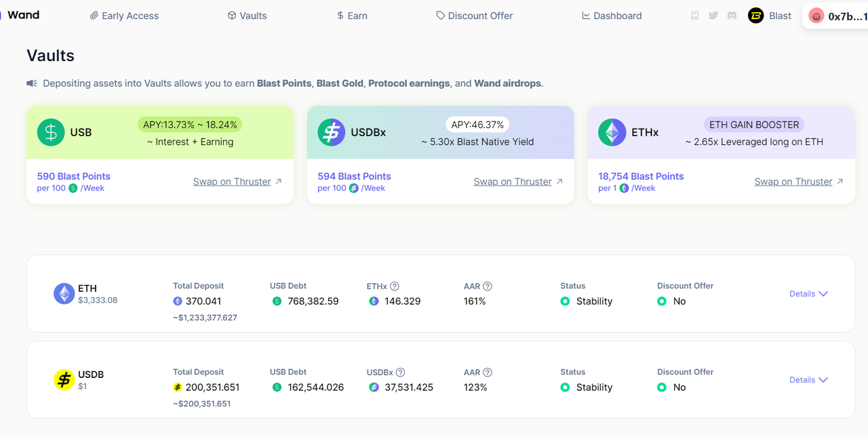The image size is (868, 439).
Task: Open the Dashboard tab
Action: pos(611,16)
